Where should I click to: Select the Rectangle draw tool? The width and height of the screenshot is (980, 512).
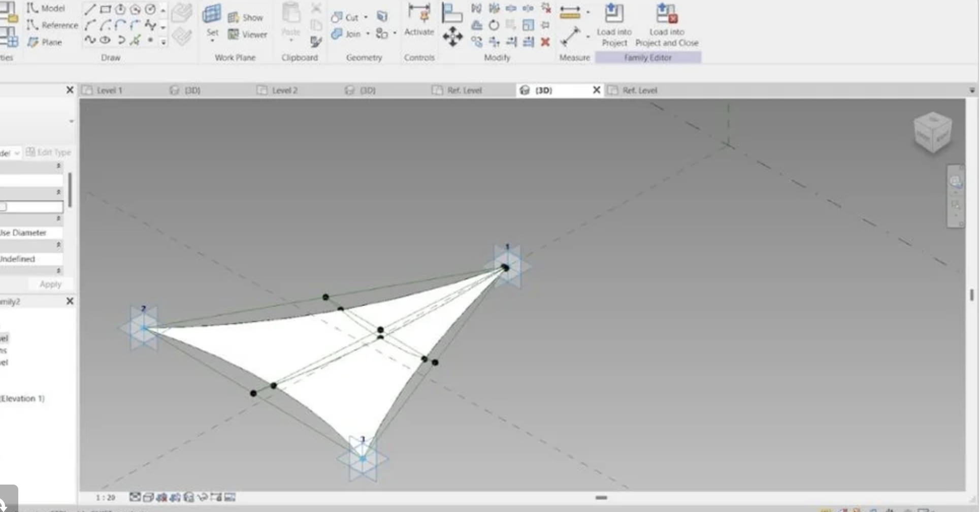pyautogui.click(x=106, y=9)
